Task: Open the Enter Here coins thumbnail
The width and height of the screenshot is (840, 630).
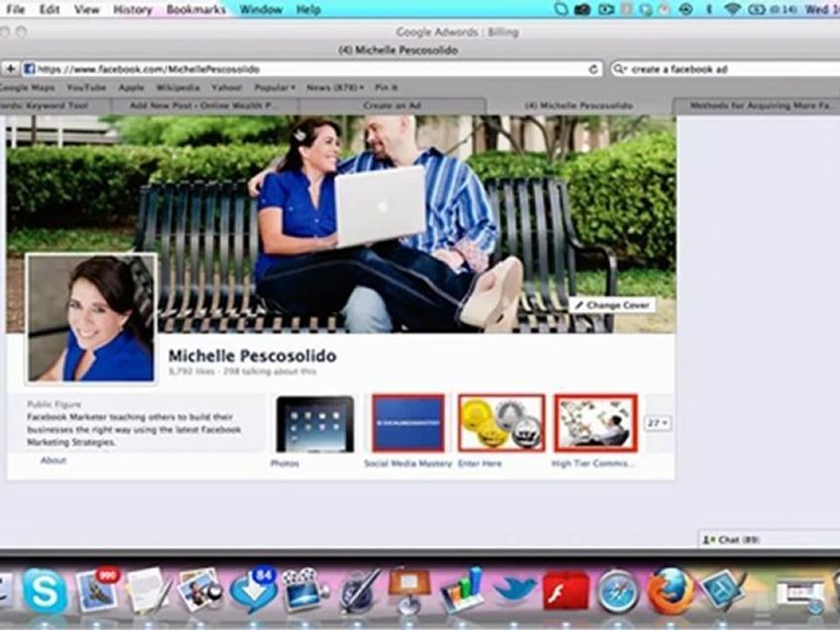Action: [500, 423]
